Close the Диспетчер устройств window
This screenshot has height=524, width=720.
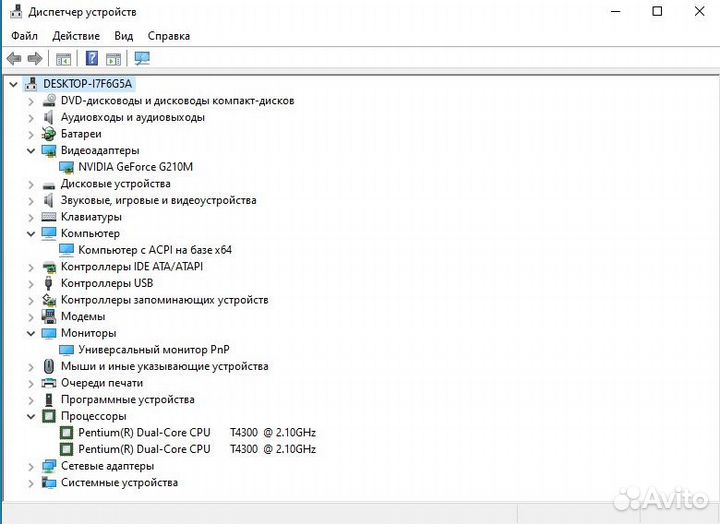(699, 11)
